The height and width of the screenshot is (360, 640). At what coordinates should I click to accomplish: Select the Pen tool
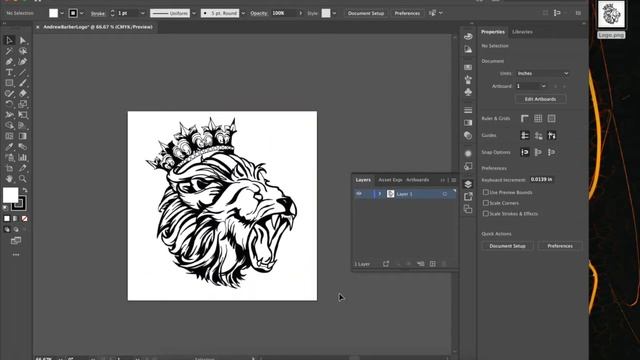pyautogui.click(x=9, y=62)
